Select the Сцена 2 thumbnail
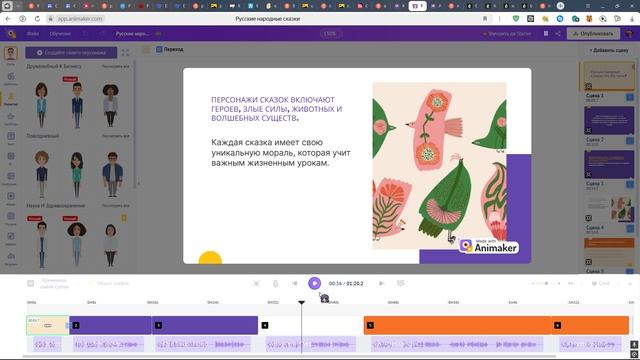 pos(609,120)
